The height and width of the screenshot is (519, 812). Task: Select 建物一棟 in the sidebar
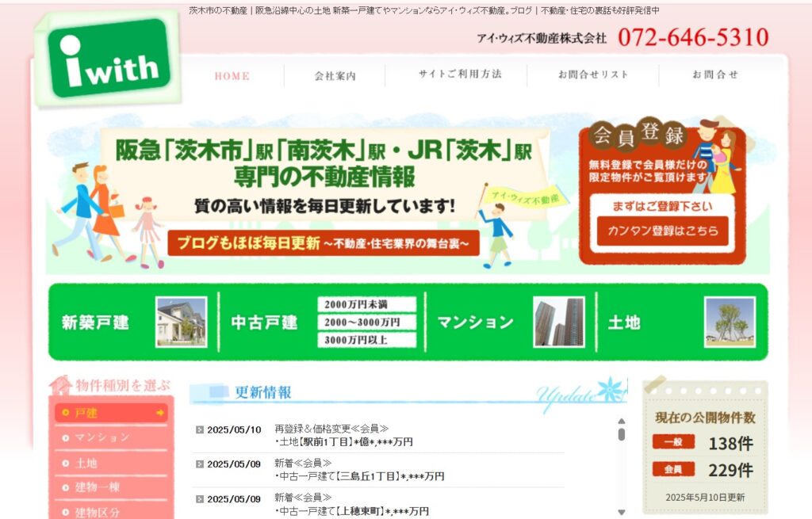click(111, 487)
